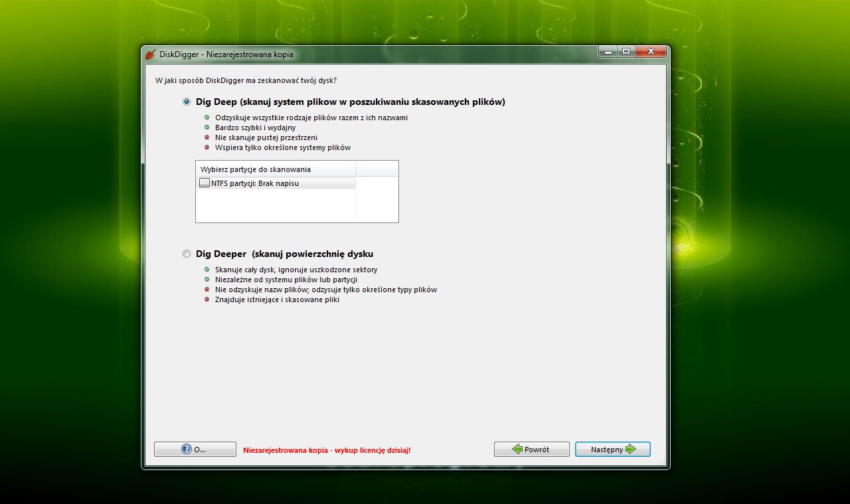Click the red Niezarejestrowana kopia license link

pyautogui.click(x=327, y=450)
